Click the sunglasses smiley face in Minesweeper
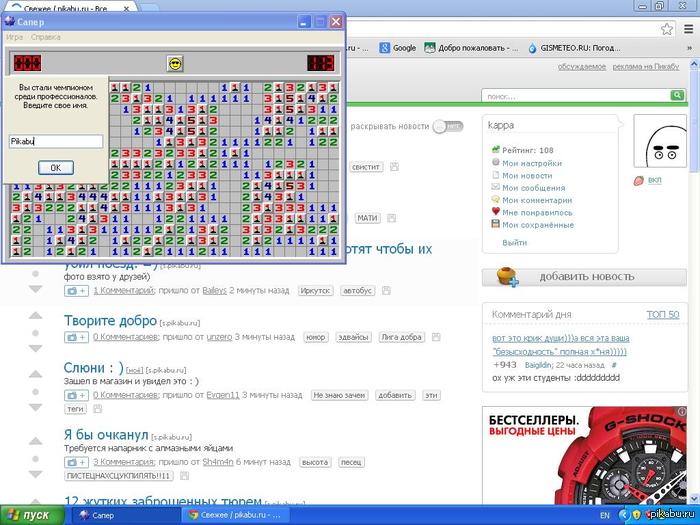The height and width of the screenshot is (525, 700). click(x=175, y=63)
